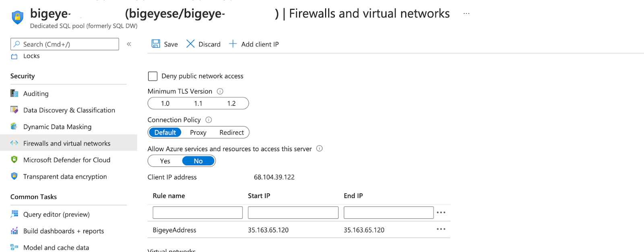Click the search magnifier icon in sidebar
Screen dimensions: 644x252
(x=17, y=44)
